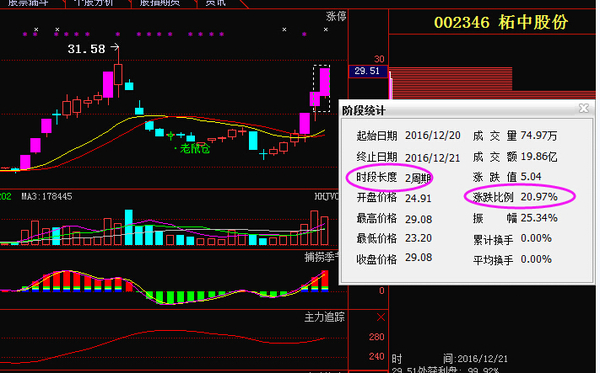Select the 成交额 value 19.86亿
The width and height of the screenshot is (600, 373).
click(539, 156)
